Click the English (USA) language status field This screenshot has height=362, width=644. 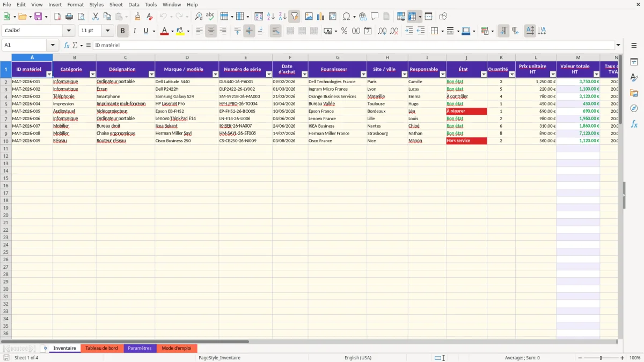pos(358,358)
